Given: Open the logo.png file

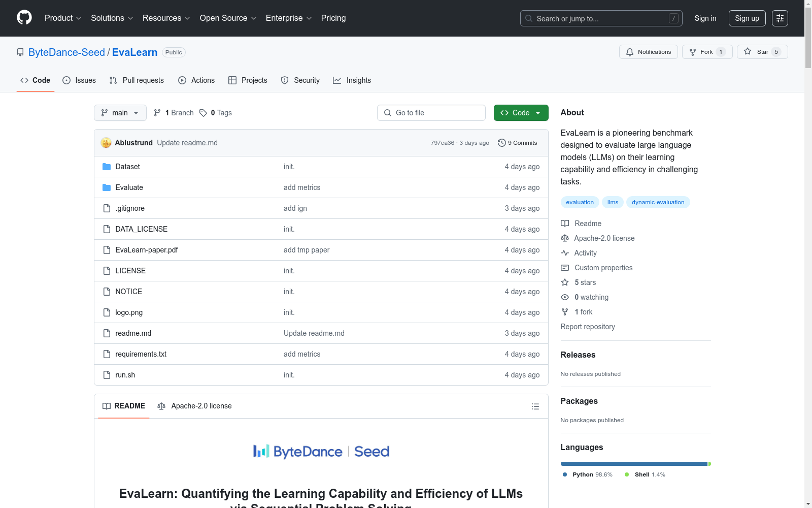Looking at the screenshot, I should click(129, 312).
